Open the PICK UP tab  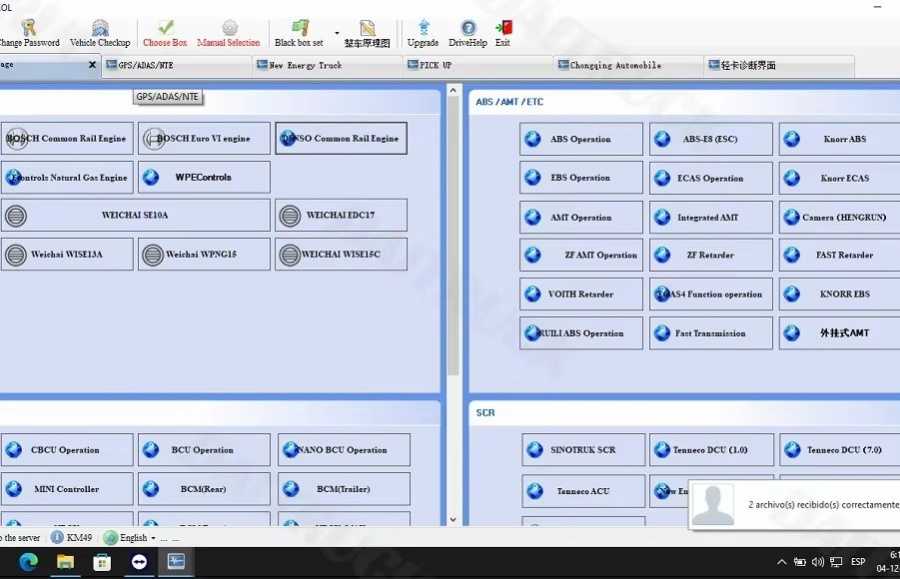[478, 65]
